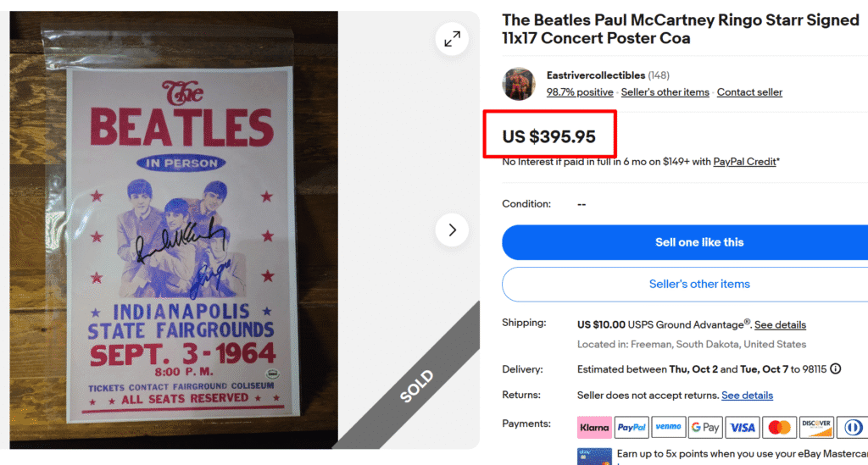Open the 98.7% positive feedback link

(x=580, y=92)
